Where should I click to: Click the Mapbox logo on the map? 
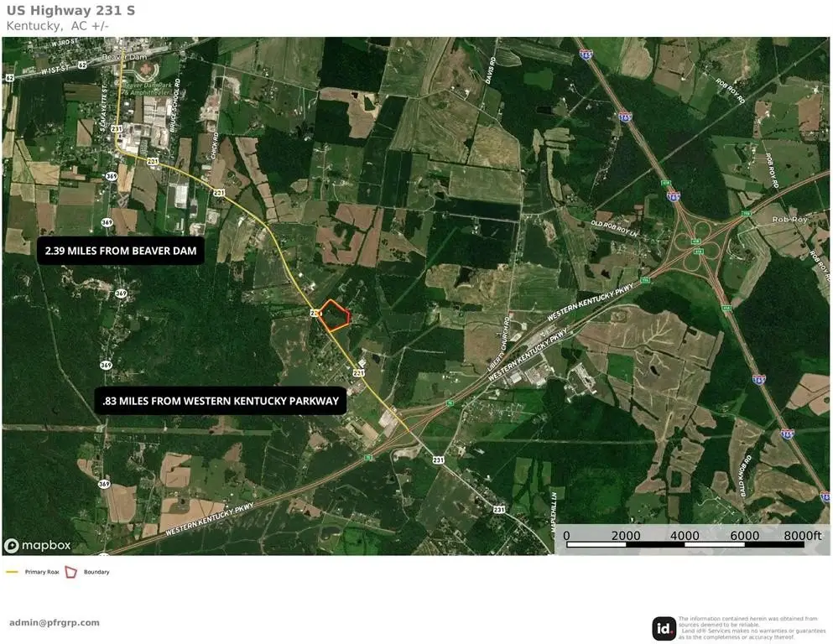tap(38, 545)
